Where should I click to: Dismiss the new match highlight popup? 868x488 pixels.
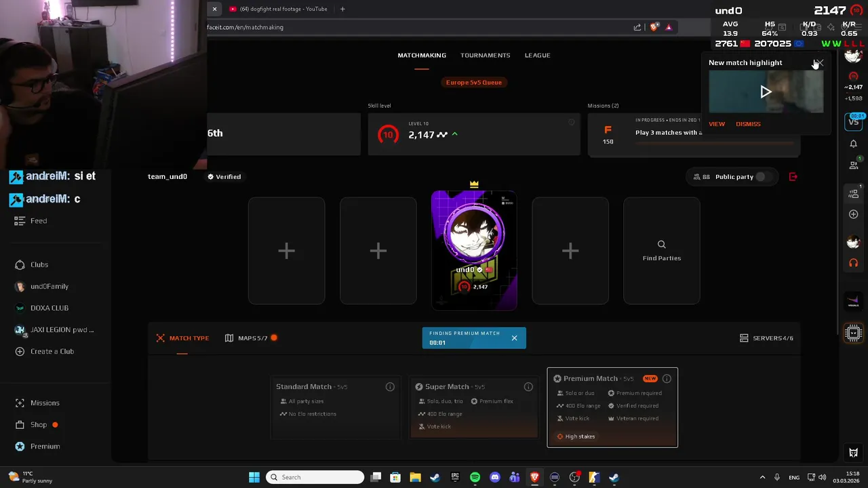click(748, 124)
